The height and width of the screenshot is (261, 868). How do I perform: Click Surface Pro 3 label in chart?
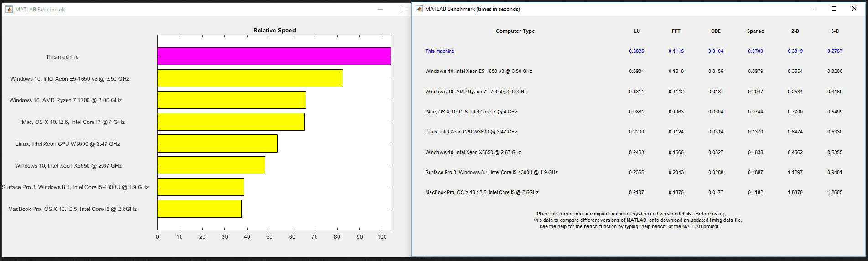(75, 187)
